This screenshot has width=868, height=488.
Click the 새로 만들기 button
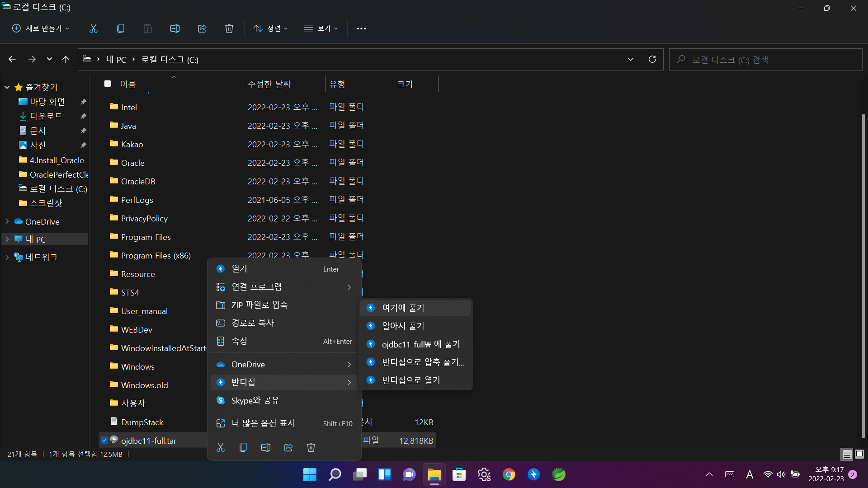(41, 28)
